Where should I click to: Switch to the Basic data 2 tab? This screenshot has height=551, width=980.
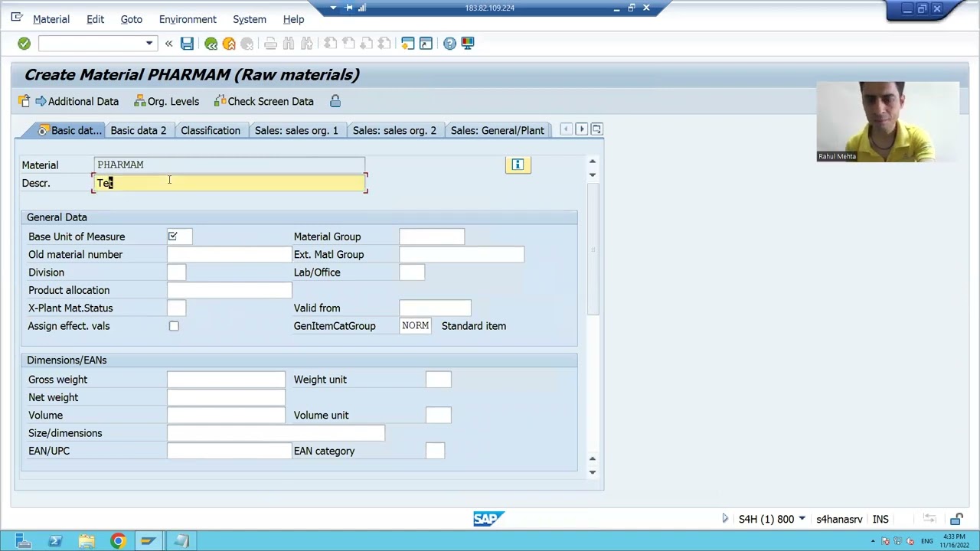[138, 130]
